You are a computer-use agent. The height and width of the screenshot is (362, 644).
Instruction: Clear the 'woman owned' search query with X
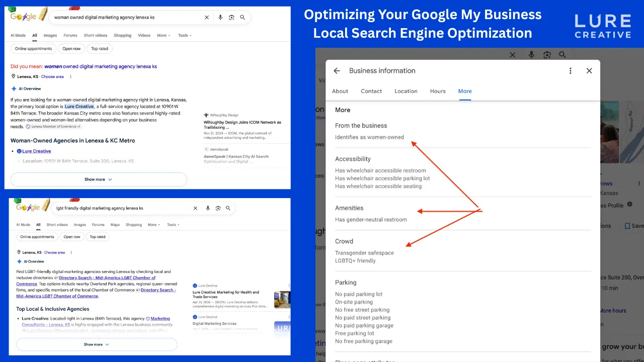pyautogui.click(x=206, y=17)
